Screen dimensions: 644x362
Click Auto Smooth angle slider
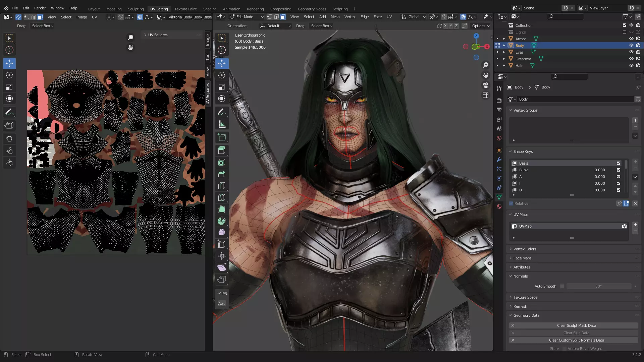[x=599, y=286]
